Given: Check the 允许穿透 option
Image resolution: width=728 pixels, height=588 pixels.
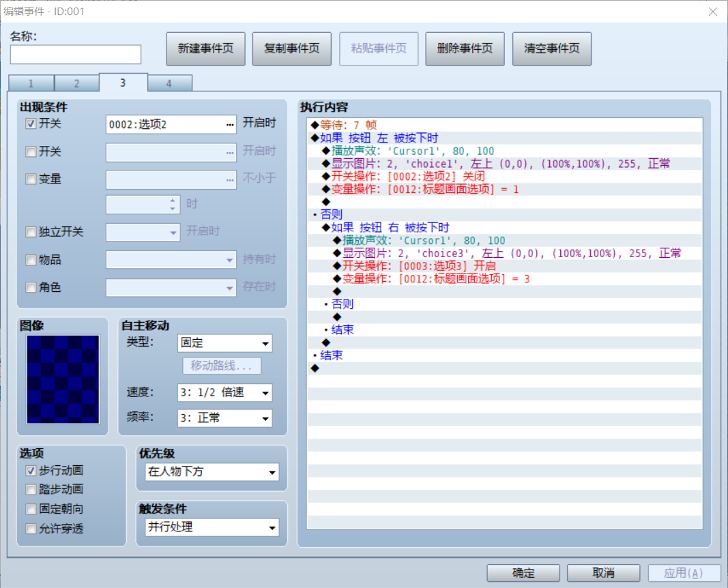Looking at the screenshot, I should click(31, 529).
